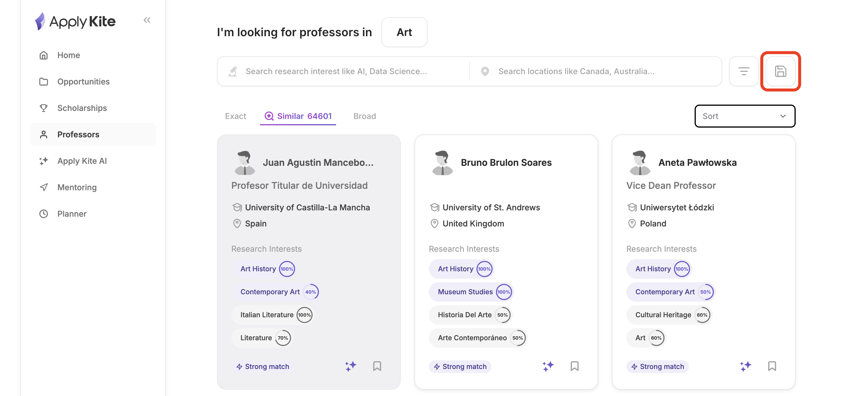Screen dimensions: 868x396
Task: Collapse the sidebar with double-chevron icon
Action: click(x=147, y=20)
